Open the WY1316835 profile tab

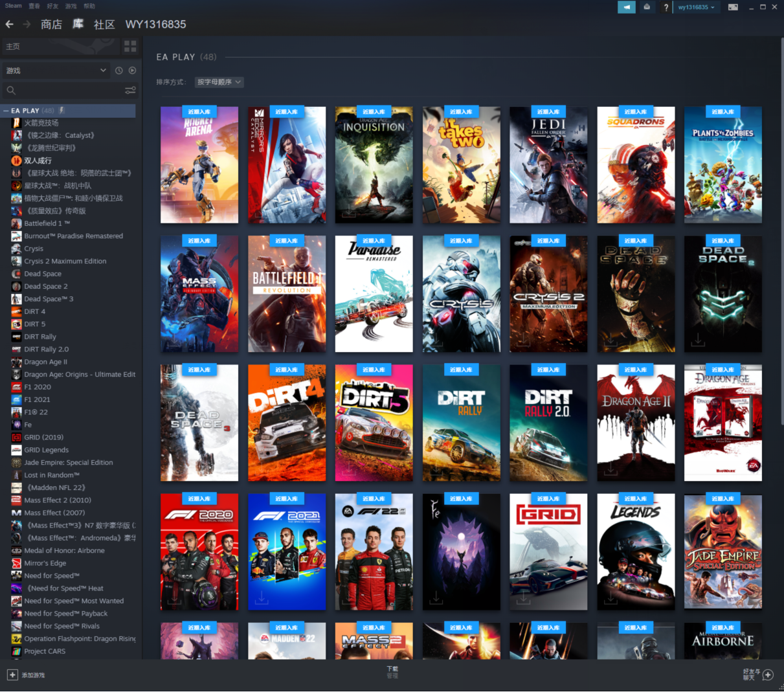tap(156, 25)
